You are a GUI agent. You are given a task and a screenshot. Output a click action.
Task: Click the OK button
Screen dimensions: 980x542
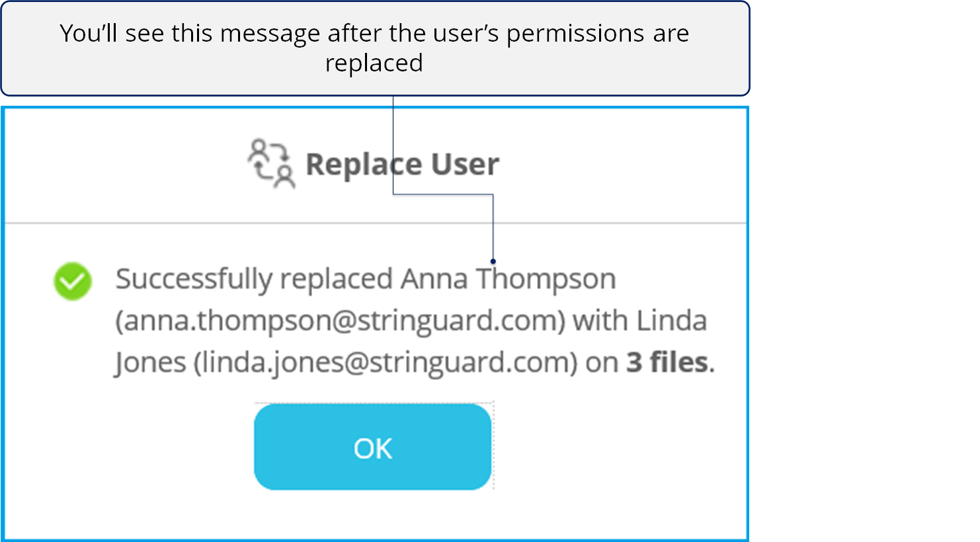[372, 447]
